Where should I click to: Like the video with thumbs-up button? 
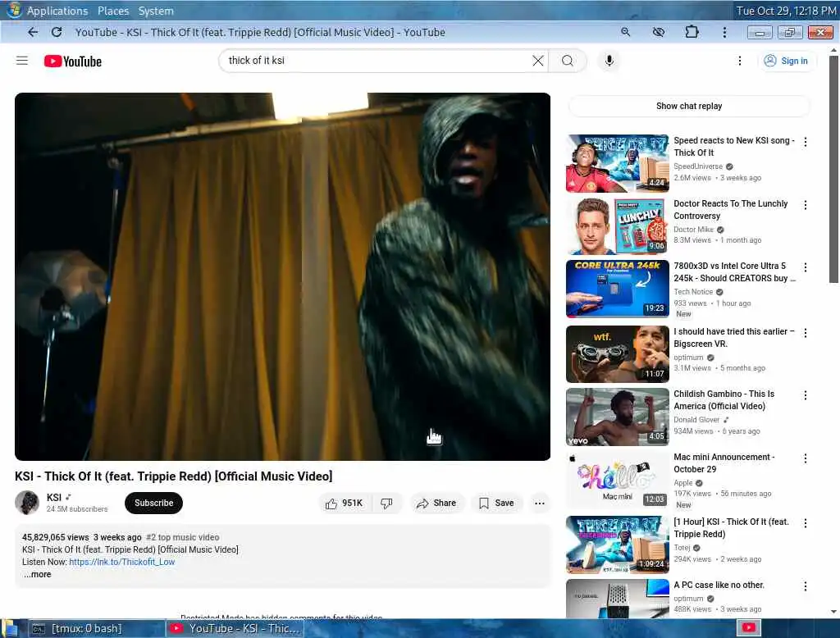pos(344,503)
